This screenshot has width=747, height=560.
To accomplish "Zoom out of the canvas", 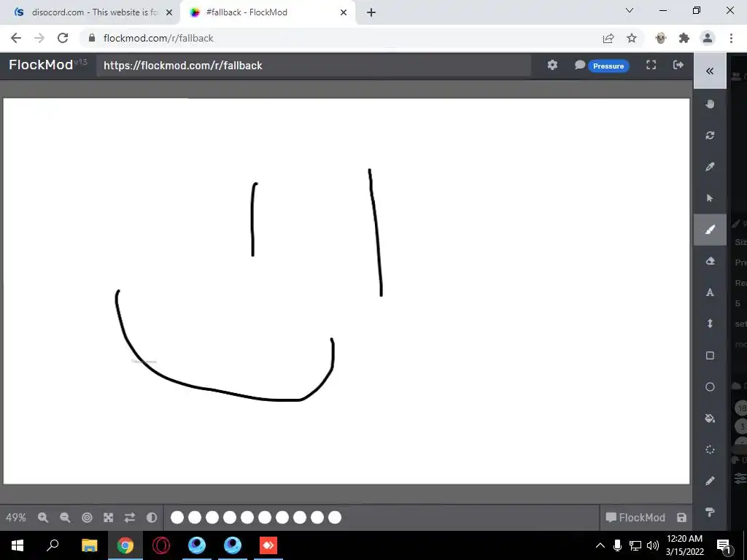I will (65, 518).
